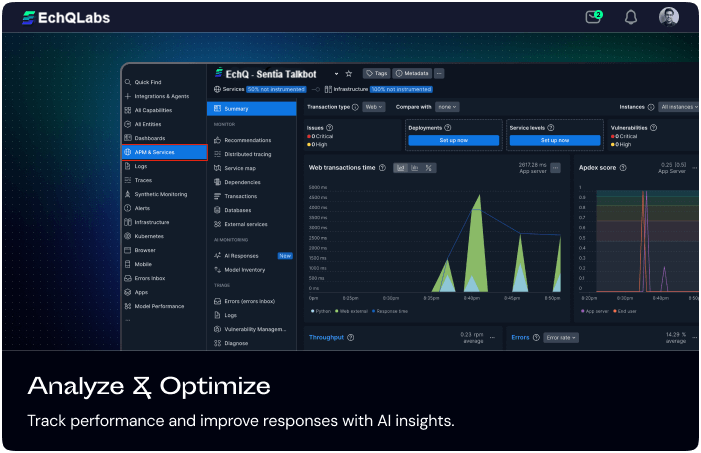Open the Web transactions time options menu
Viewport: 701px width, 453px height.
click(x=556, y=168)
